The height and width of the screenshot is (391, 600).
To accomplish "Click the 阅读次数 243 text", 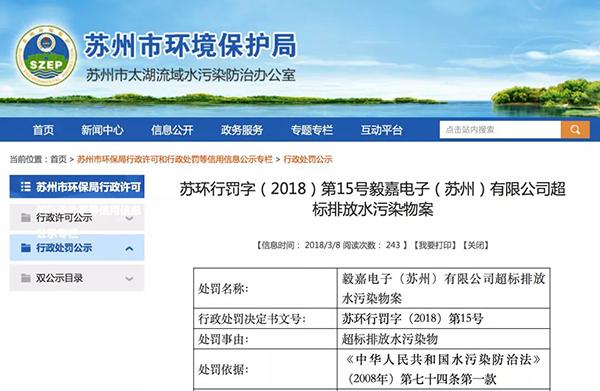I will pos(372,245).
